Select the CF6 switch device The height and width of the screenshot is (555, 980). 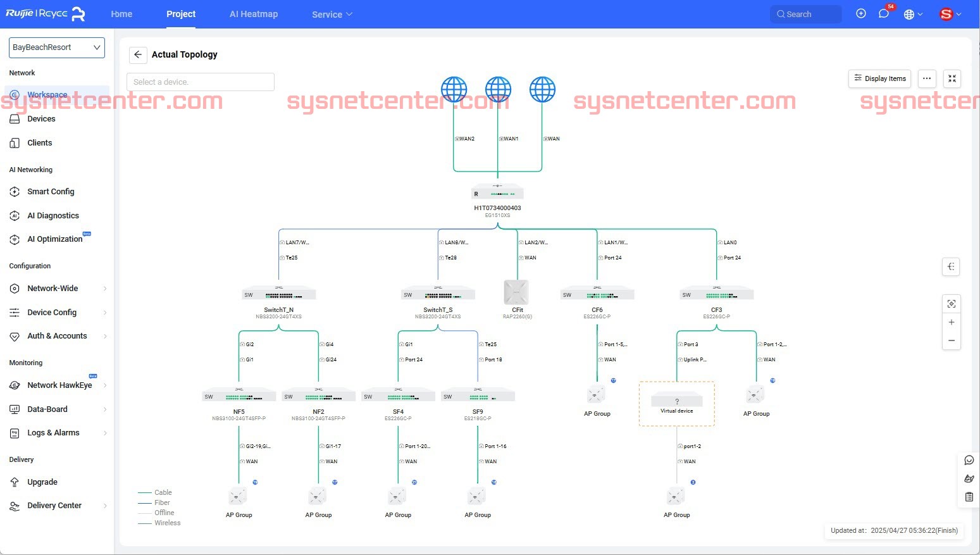tap(597, 294)
